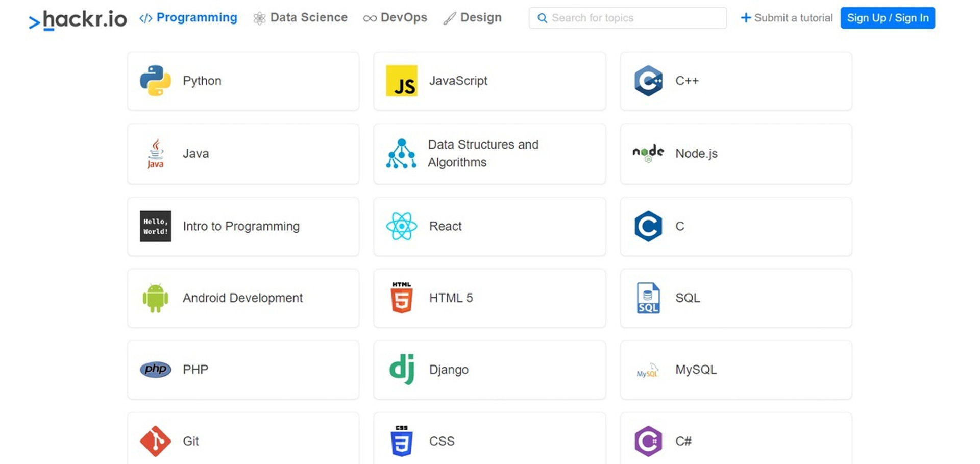Open the Data Science category tab
980x464 pixels.
click(301, 18)
